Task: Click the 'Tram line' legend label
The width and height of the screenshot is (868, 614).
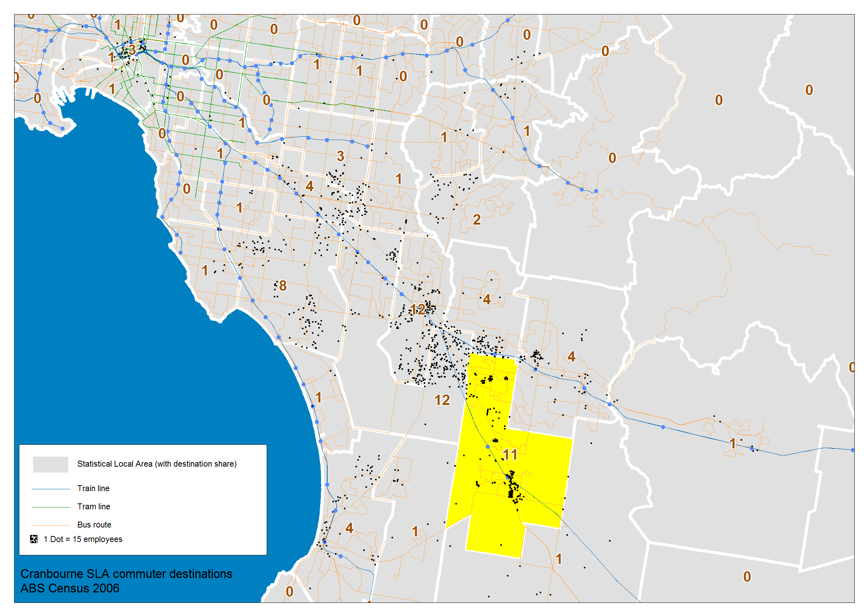Action: click(x=94, y=507)
